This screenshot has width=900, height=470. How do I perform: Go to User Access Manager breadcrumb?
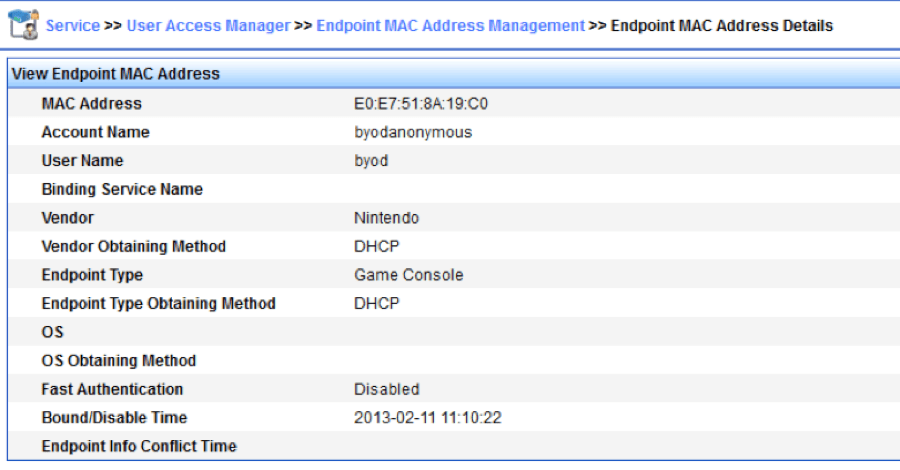click(208, 25)
